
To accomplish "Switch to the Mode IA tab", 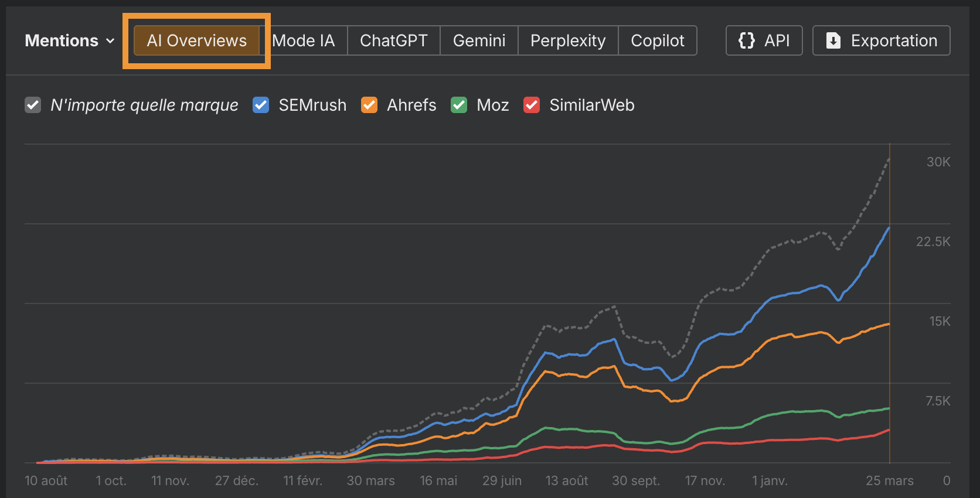I will [x=304, y=40].
